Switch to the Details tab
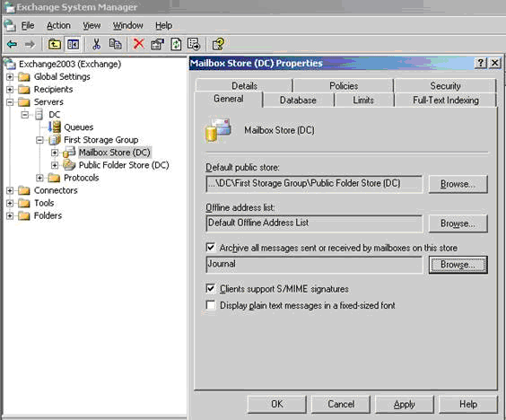 pyautogui.click(x=244, y=86)
